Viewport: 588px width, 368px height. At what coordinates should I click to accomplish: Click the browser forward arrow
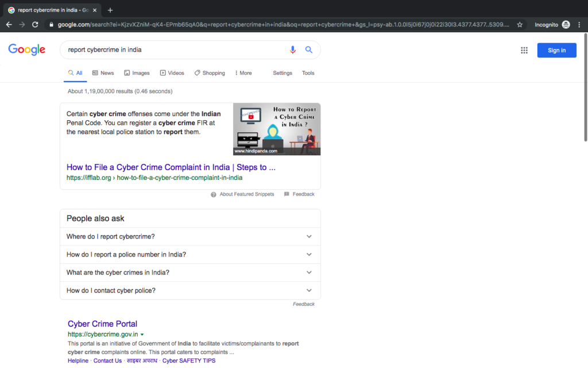pyautogui.click(x=22, y=24)
